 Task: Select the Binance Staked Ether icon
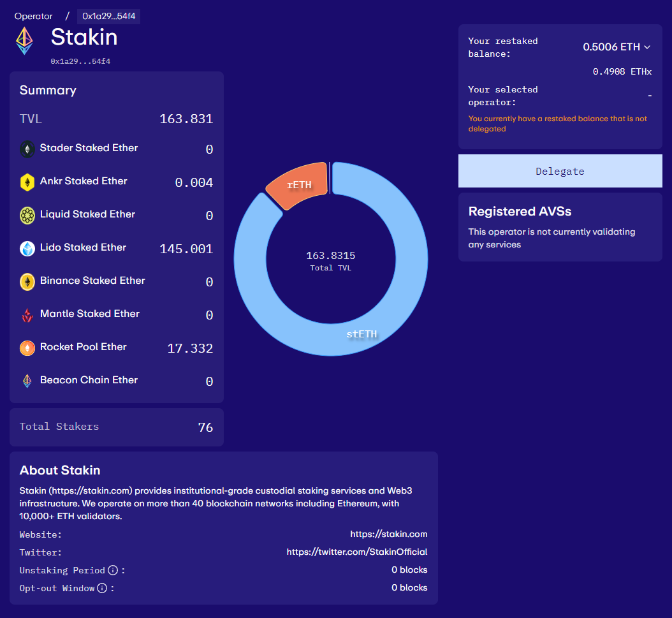click(26, 281)
